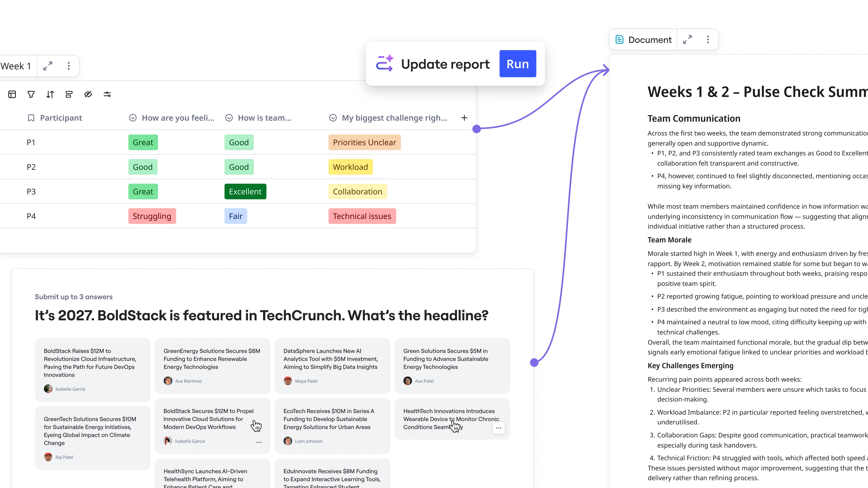Open the 'How are you feeli...' column dropdown
The image size is (868, 488).
click(x=133, y=118)
